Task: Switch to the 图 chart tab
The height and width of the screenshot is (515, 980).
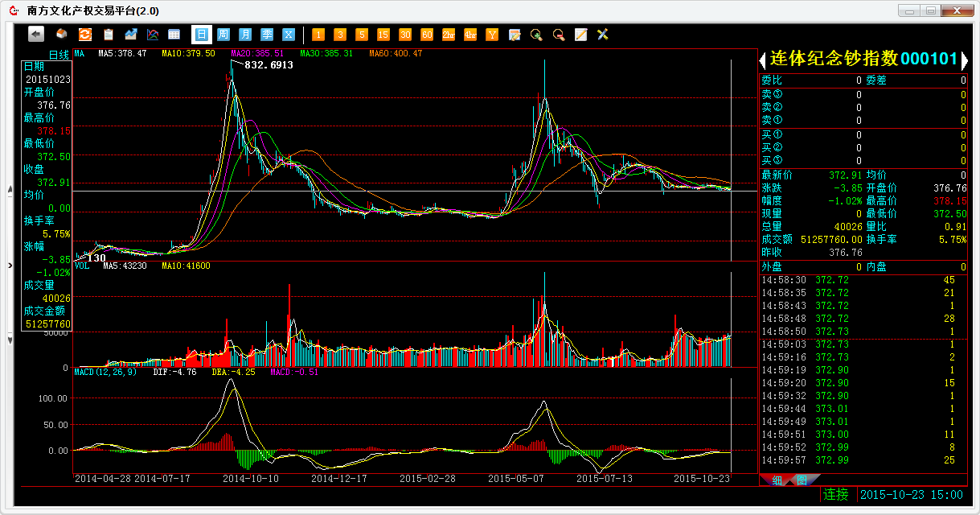Action: (x=802, y=480)
